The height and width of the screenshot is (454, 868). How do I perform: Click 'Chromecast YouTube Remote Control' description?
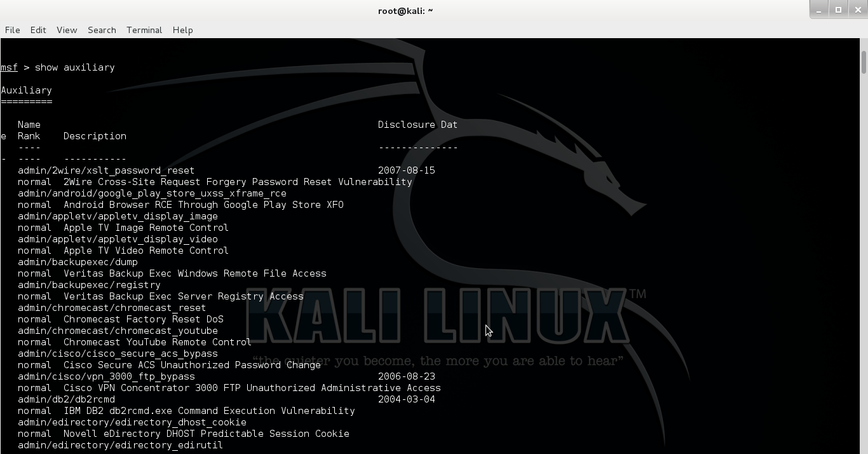click(158, 342)
